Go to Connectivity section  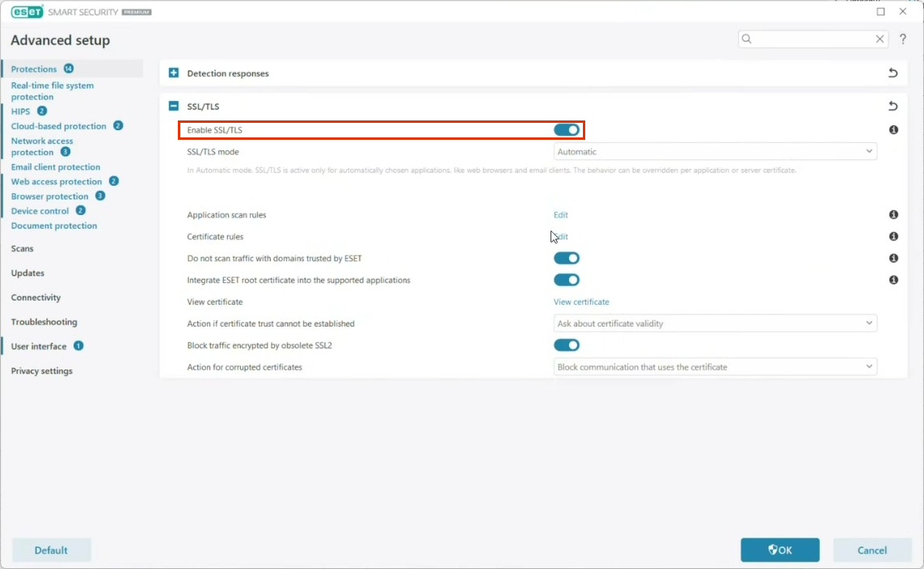coord(36,297)
